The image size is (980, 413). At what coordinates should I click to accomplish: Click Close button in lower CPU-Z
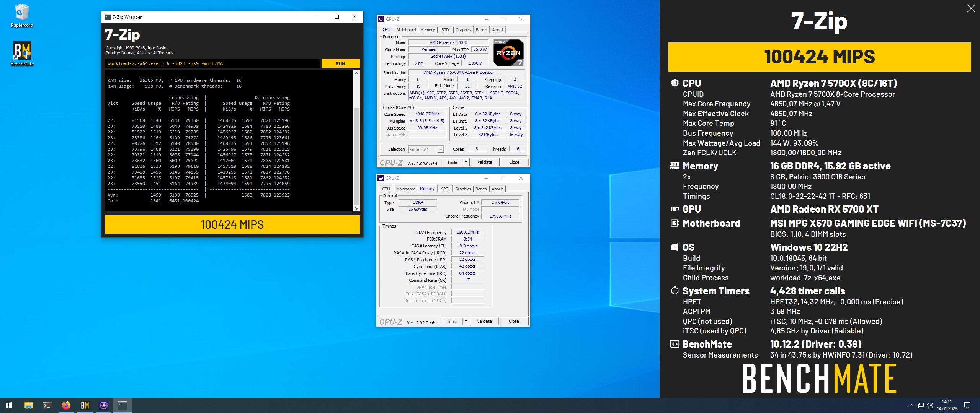(x=514, y=321)
